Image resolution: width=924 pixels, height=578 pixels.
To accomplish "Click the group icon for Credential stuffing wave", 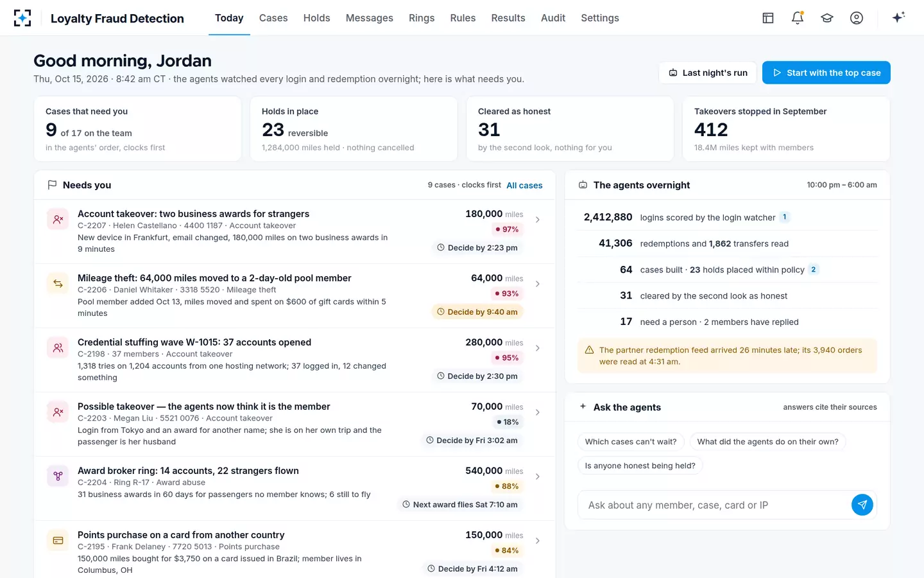I will click(x=58, y=347).
